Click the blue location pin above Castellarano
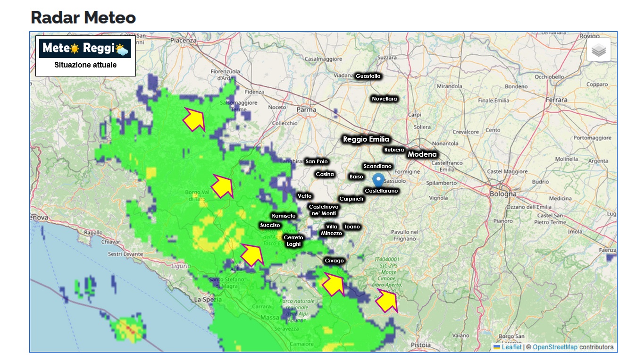This screenshot has width=644, height=362. click(378, 180)
